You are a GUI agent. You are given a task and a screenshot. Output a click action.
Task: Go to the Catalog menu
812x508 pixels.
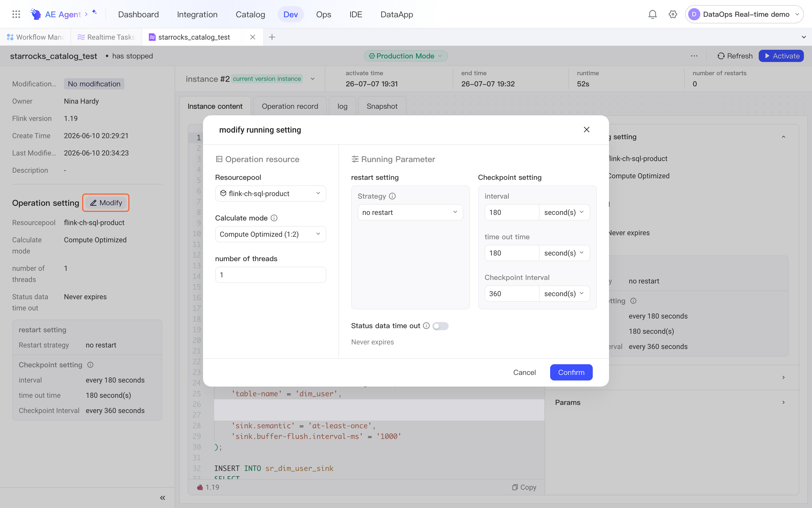(x=250, y=14)
